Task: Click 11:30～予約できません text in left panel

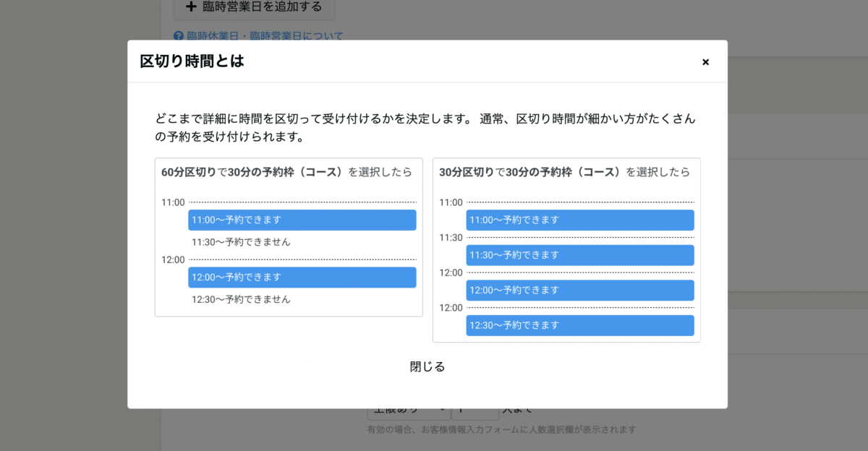Action: coord(241,242)
